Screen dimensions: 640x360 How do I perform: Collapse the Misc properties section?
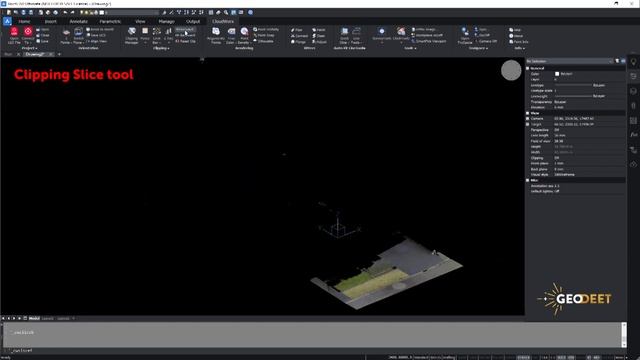[528, 180]
